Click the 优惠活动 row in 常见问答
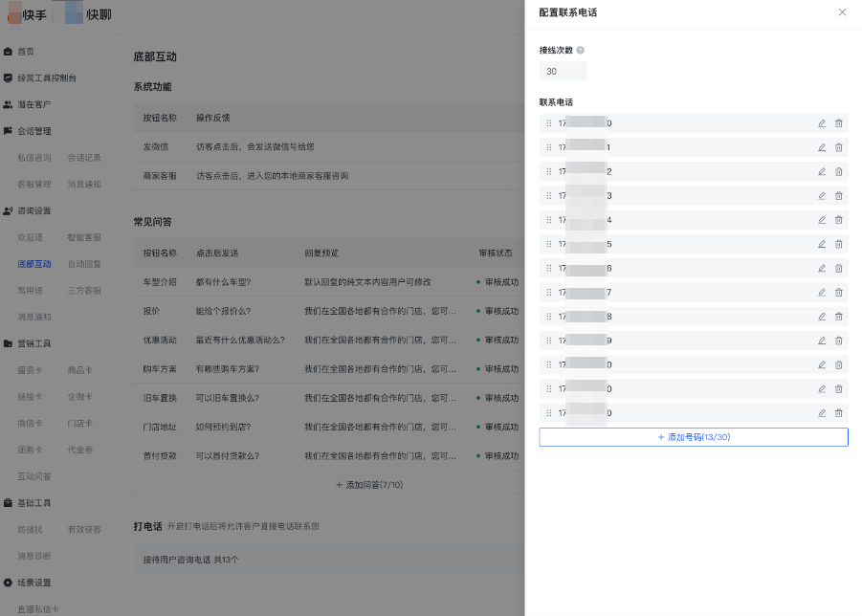Image resolution: width=862 pixels, height=616 pixels. click(x=329, y=341)
